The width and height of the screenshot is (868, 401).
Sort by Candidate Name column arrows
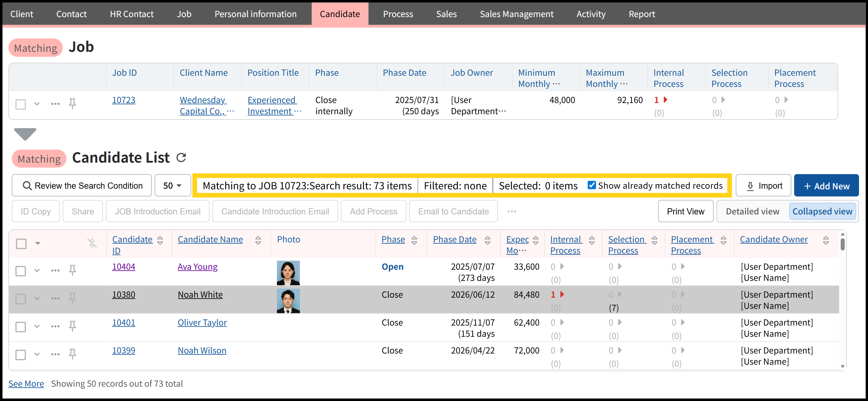coord(258,240)
